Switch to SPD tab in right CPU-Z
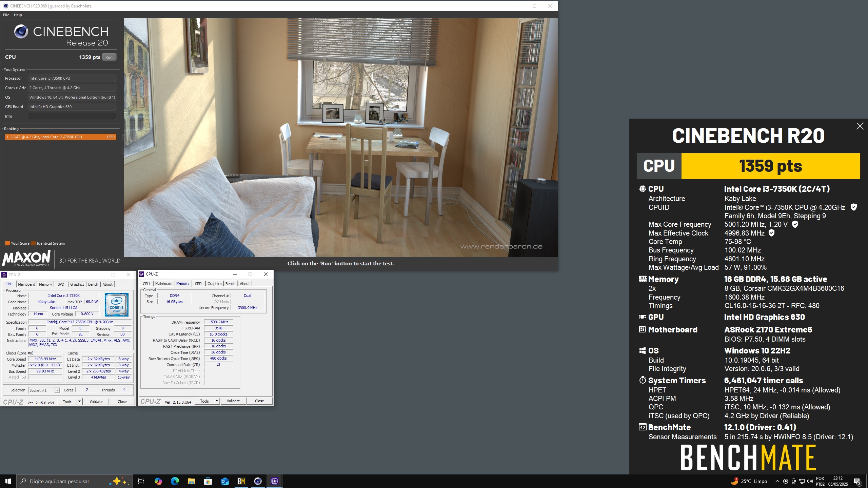This screenshot has width=868, height=488. pyautogui.click(x=198, y=284)
